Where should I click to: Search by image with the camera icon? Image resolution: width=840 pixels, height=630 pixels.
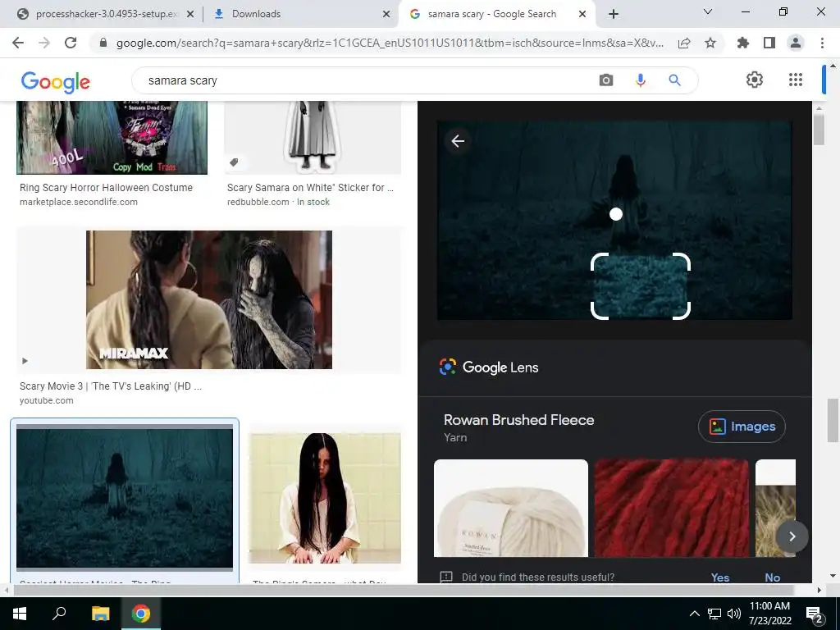coord(606,80)
